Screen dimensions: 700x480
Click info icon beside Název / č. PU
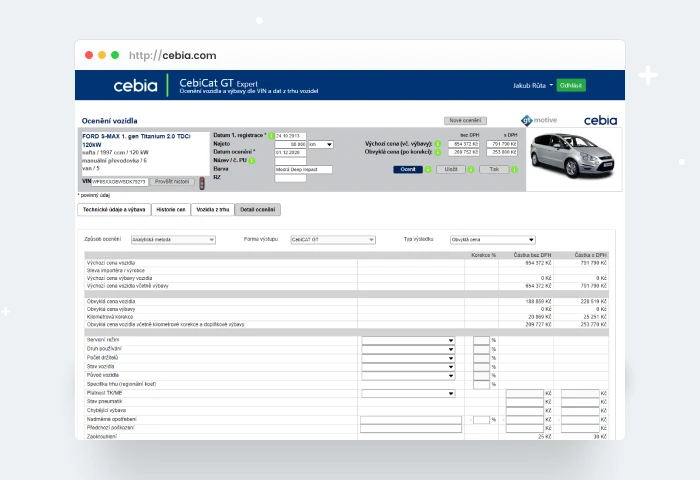pos(252,161)
